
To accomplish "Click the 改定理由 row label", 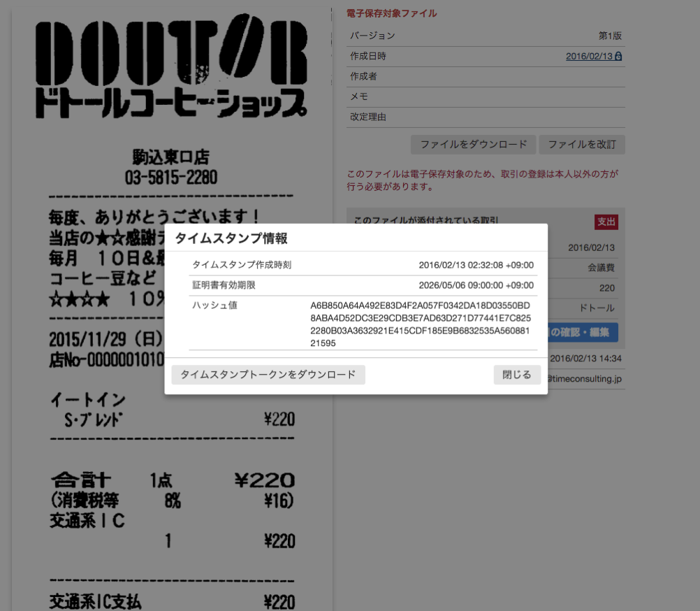I will click(x=368, y=117).
